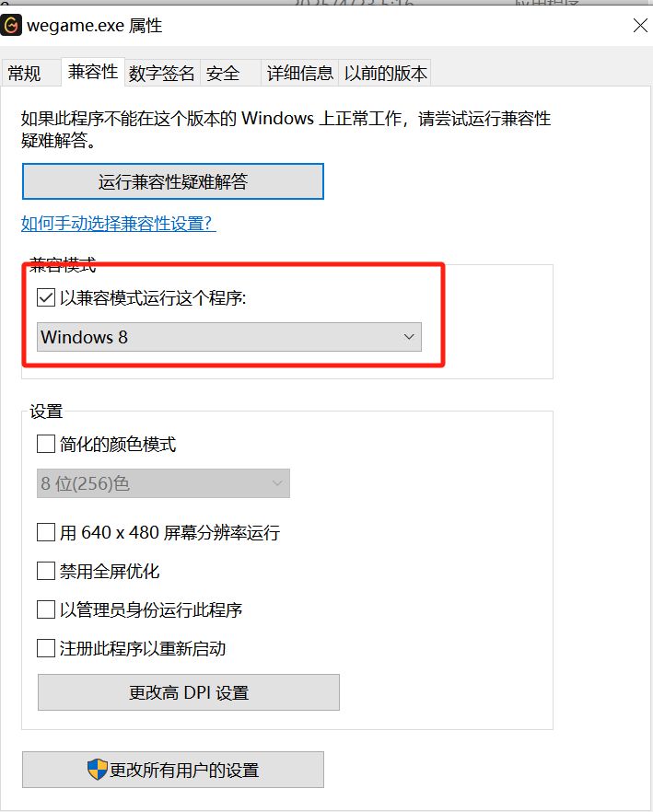
Task: Open the Windows 8 compatibility mode dropdown
Action: [x=228, y=337]
